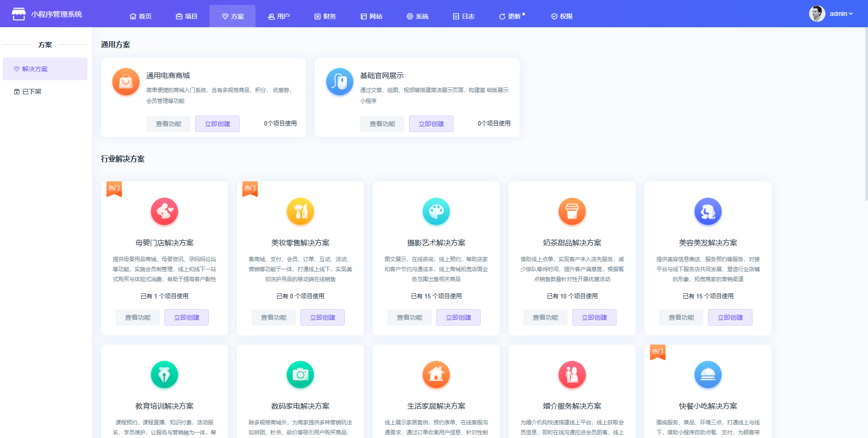
Task: Click the shopping bag icon for 通用电商商城
Action: [x=125, y=82]
